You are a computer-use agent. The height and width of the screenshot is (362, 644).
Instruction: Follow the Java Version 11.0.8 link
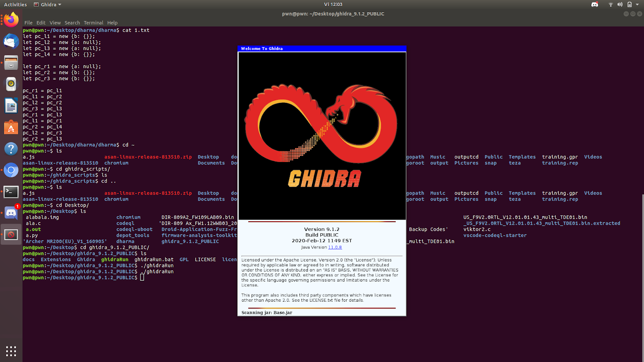[x=335, y=247]
